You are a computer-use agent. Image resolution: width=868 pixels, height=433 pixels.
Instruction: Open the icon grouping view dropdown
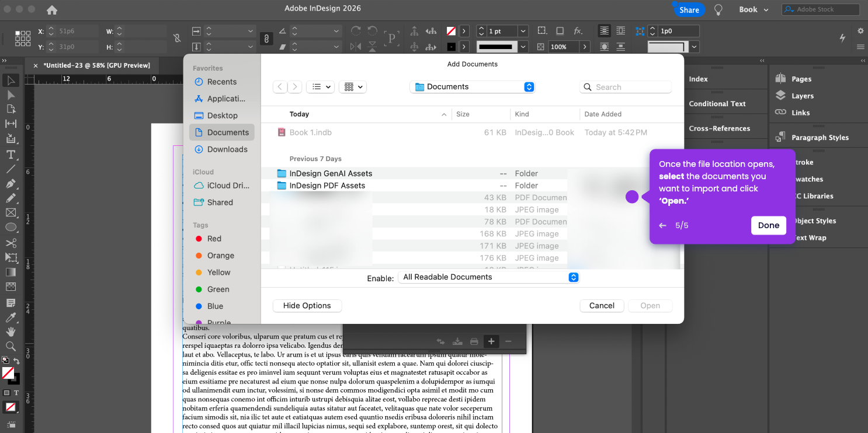(352, 87)
